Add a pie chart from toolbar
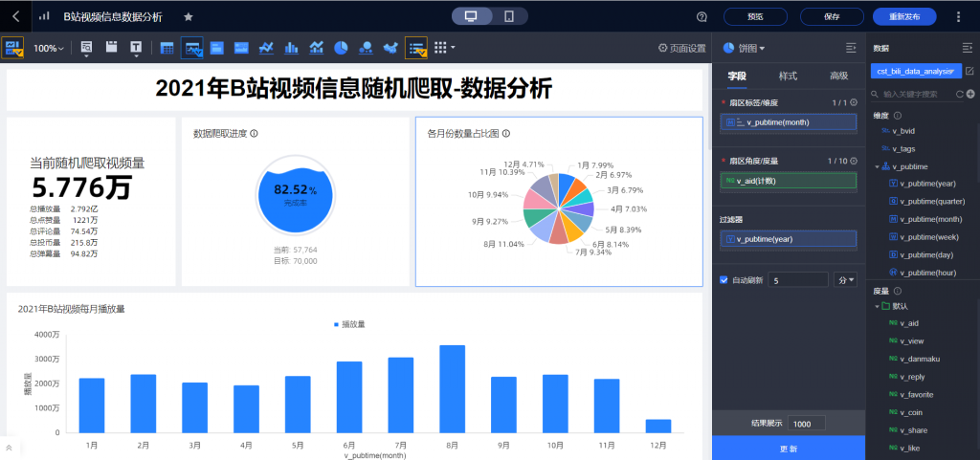Screen dimensions: 980x460 (x=341, y=48)
